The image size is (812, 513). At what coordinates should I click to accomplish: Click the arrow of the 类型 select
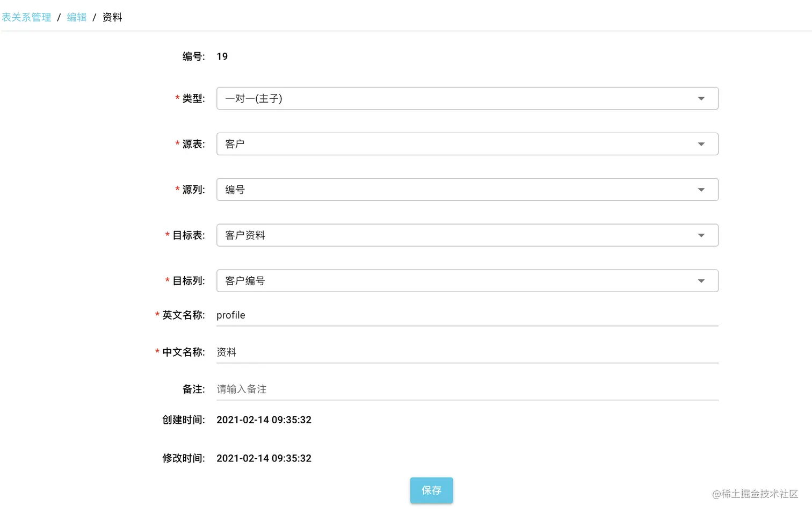(x=701, y=98)
